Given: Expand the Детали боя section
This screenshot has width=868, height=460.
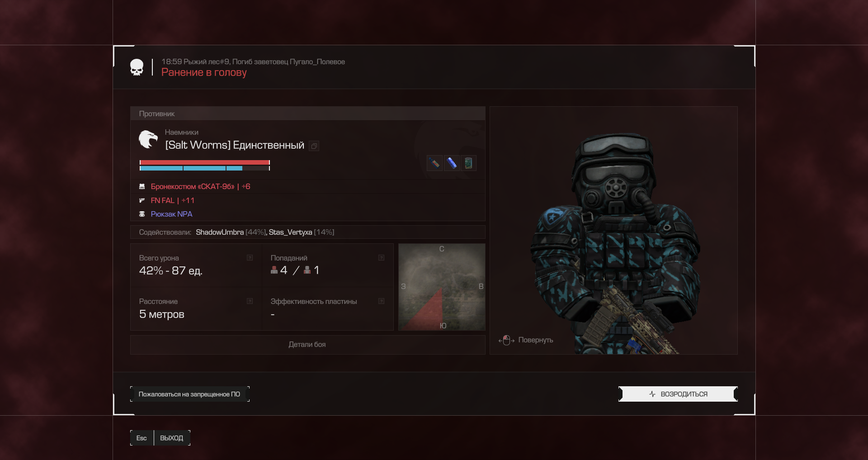Looking at the screenshot, I should pos(307,345).
